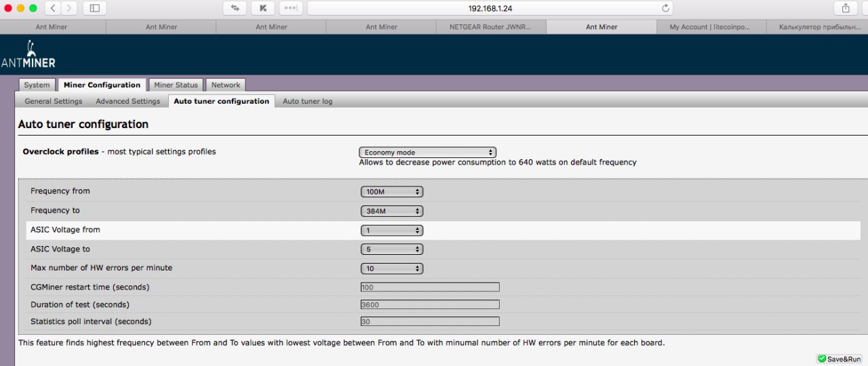Open the Auto tuner log subtab
The height and width of the screenshot is (366, 868).
tap(307, 101)
